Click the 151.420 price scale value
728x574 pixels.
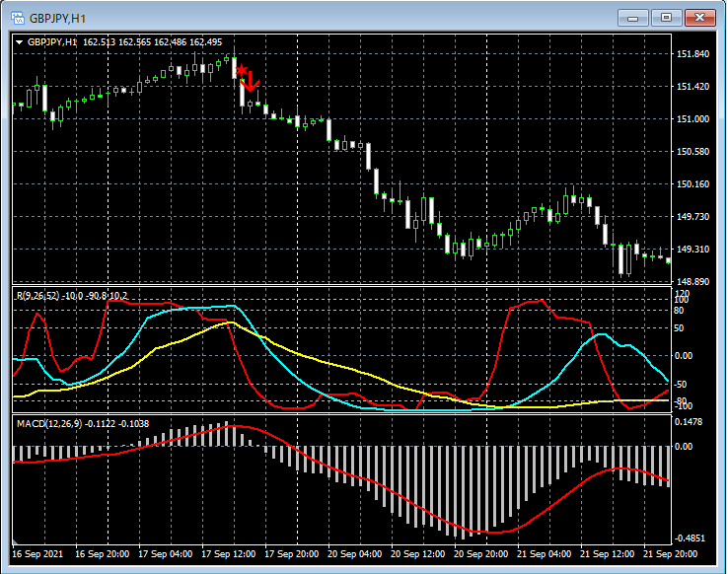coord(692,87)
